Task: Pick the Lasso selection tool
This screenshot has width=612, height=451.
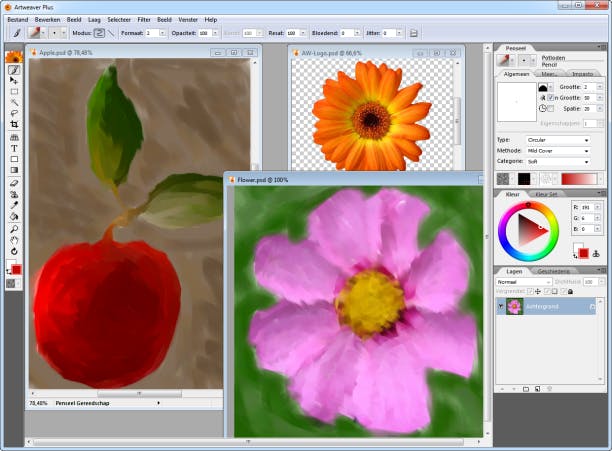Action: (14, 113)
